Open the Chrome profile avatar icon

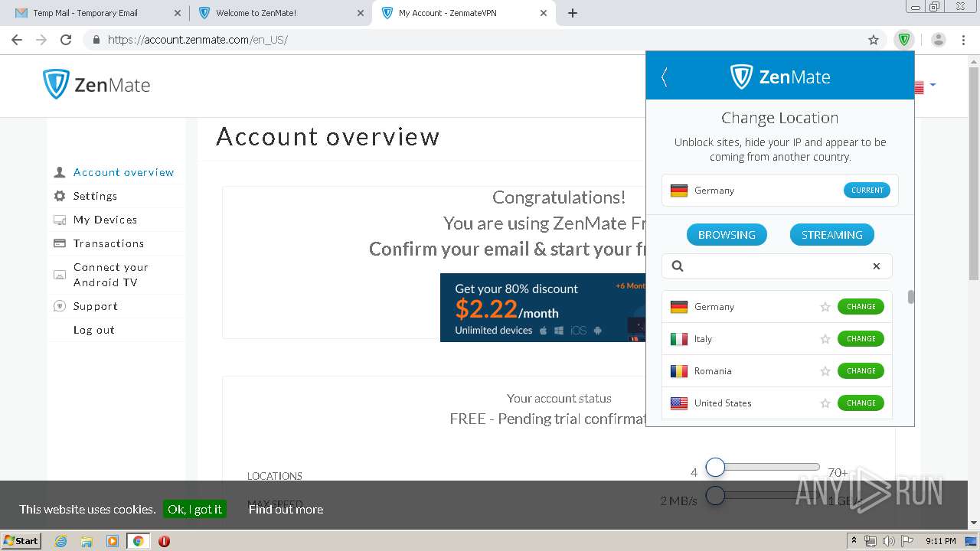[x=939, y=40]
